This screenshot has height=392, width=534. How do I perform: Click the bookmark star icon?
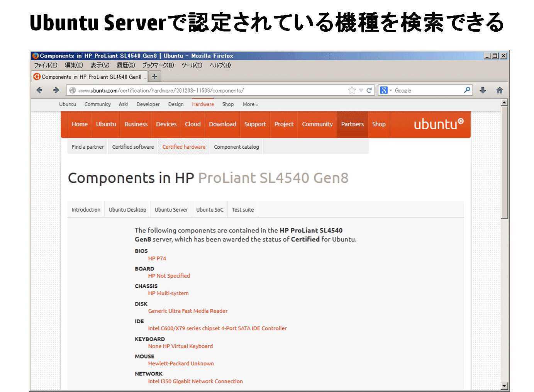[352, 90]
